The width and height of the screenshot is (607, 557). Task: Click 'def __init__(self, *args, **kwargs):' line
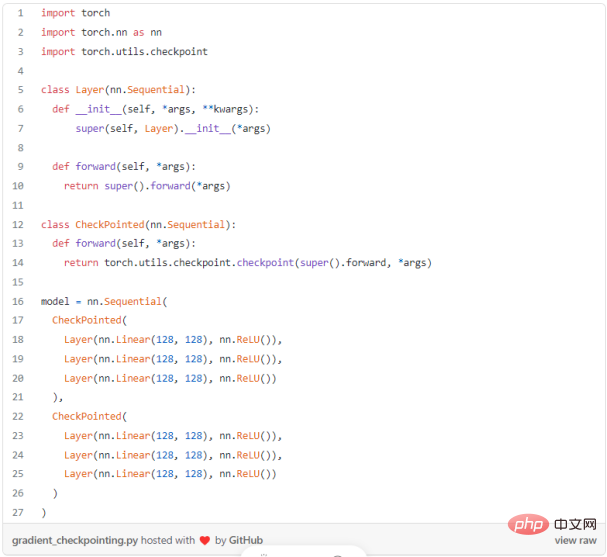156,109
